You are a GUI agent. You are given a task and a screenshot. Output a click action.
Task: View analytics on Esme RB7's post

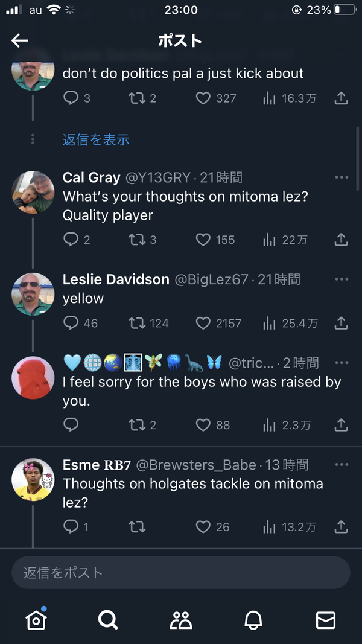point(270,526)
